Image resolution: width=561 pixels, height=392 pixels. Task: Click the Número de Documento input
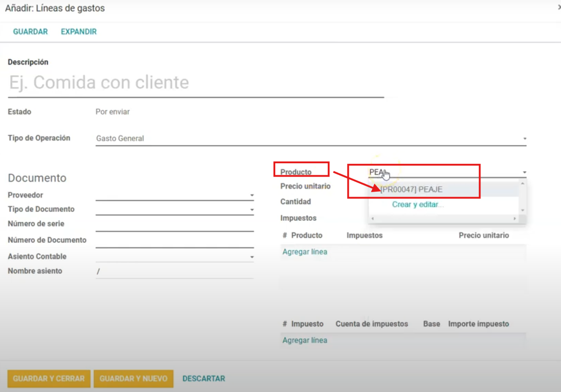coord(174,240)
